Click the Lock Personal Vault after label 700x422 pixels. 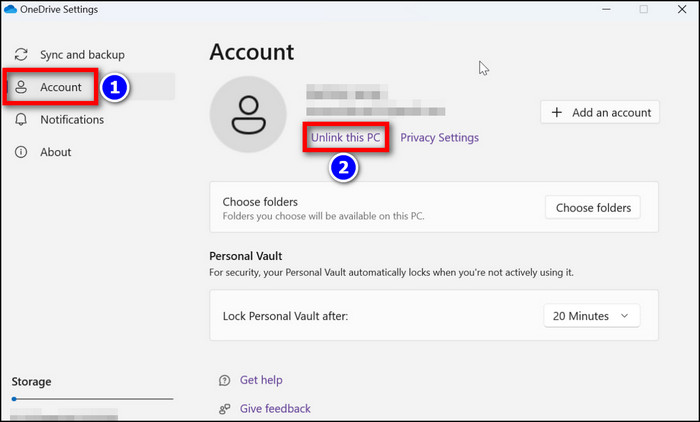tap(285, 316)
